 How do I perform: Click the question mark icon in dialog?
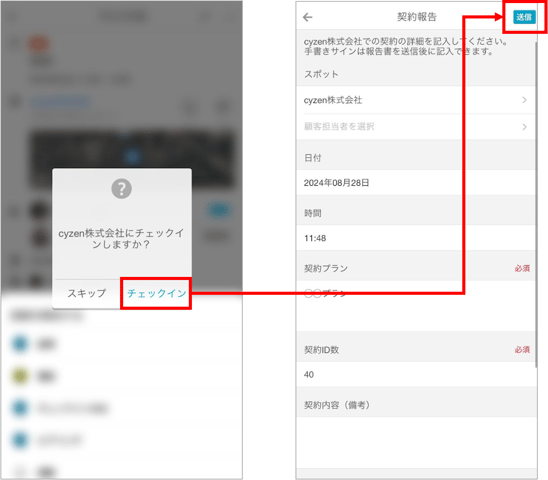pyautogui.click(x=121, y=189)
